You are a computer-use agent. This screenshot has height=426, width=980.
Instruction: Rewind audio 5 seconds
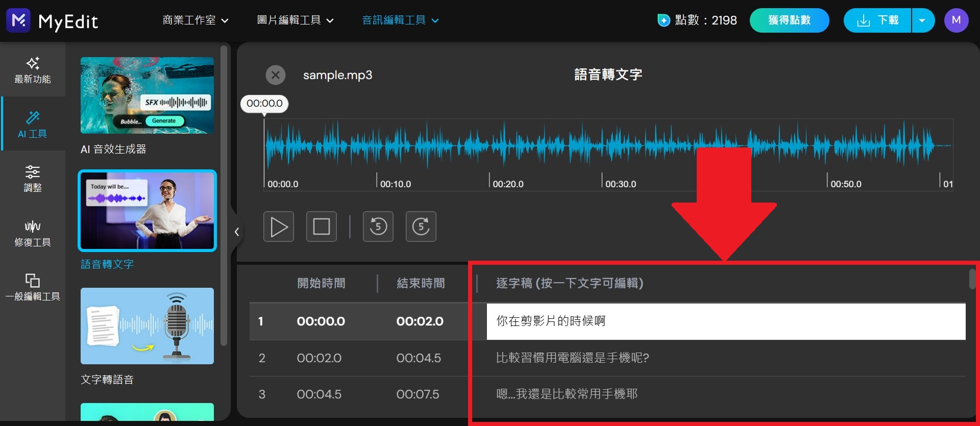coord(378,227)
